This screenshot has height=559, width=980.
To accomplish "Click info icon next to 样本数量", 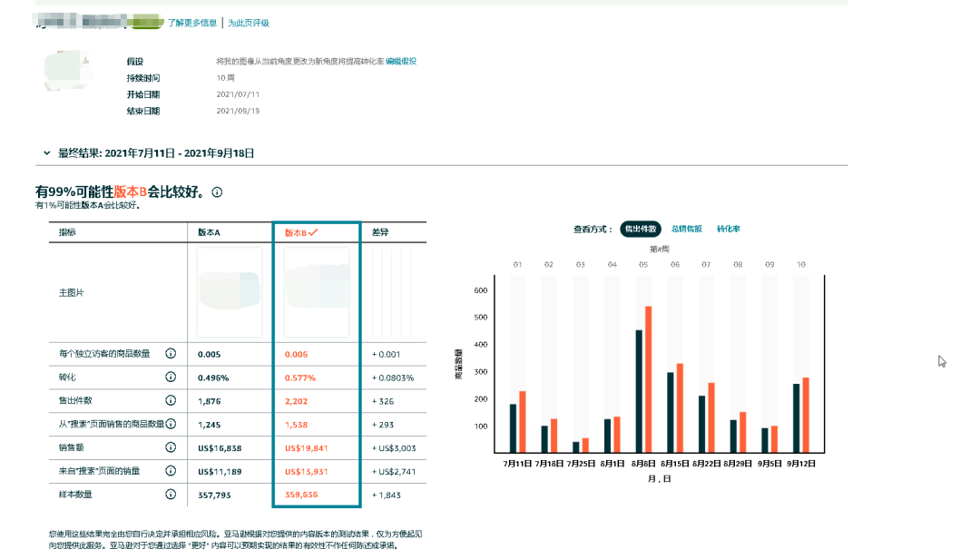I will [171, 495].
